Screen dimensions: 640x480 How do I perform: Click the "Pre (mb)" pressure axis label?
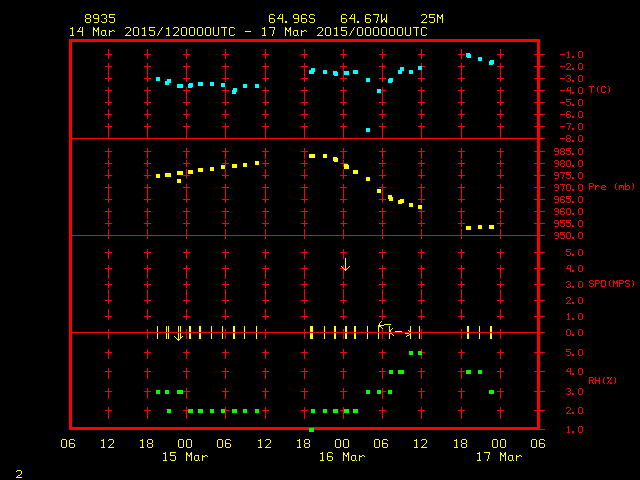[611, 187]
